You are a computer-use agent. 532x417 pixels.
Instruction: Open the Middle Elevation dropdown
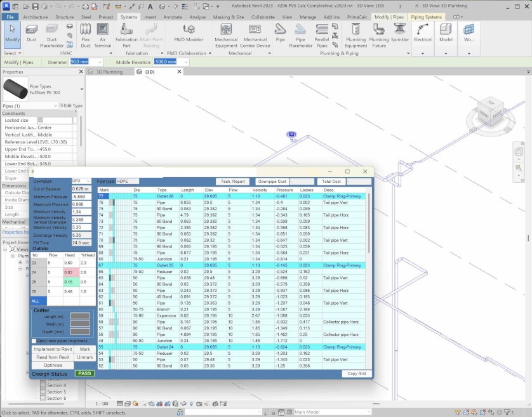(186, 62)
